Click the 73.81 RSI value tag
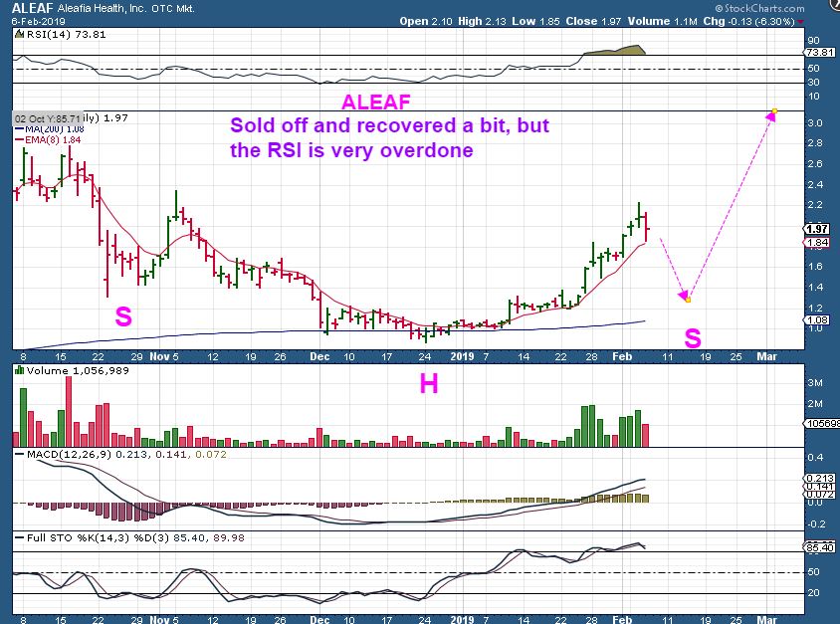 [x=820, y=52]
